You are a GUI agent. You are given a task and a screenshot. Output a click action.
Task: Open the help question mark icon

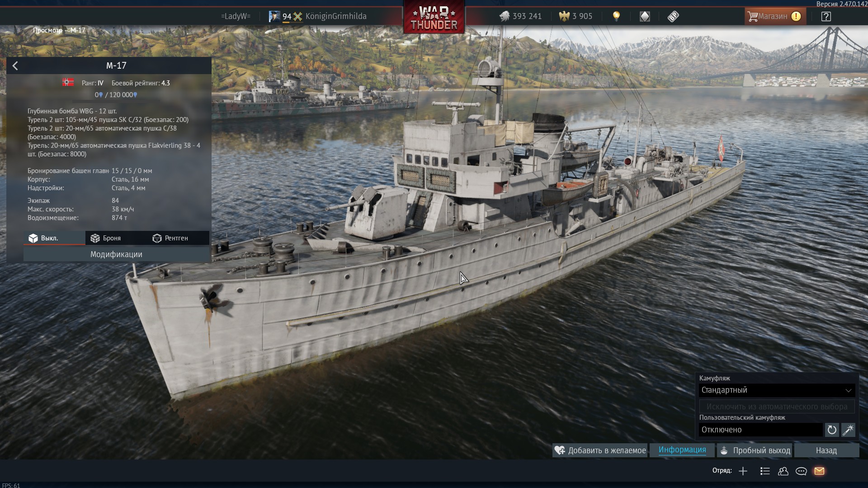coord(826,16)
